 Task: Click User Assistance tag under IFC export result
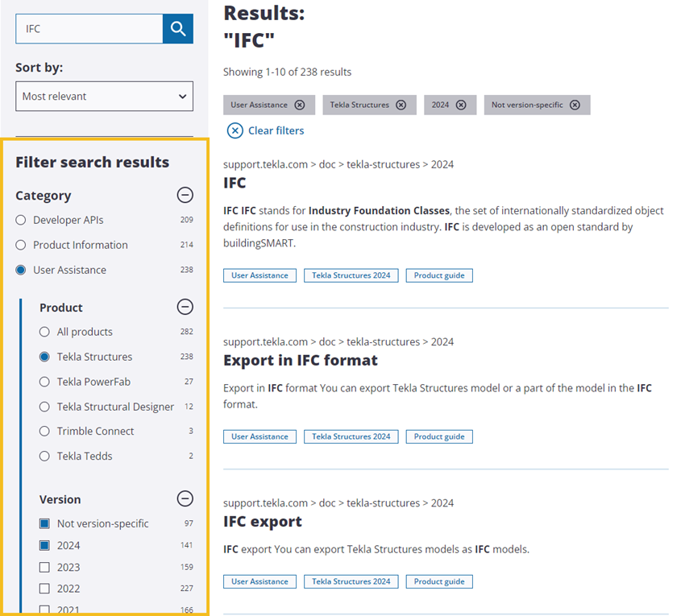(260, 581)
